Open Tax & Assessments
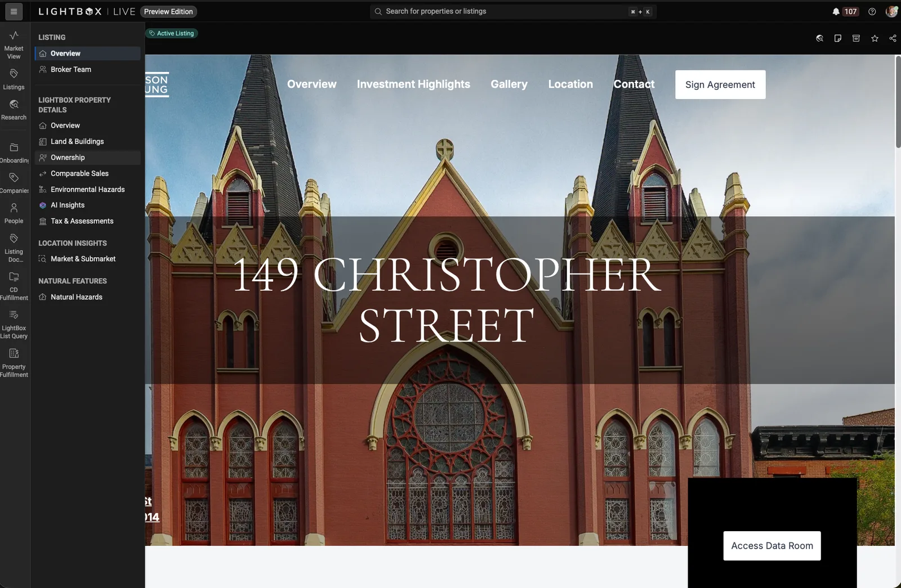 87,221
